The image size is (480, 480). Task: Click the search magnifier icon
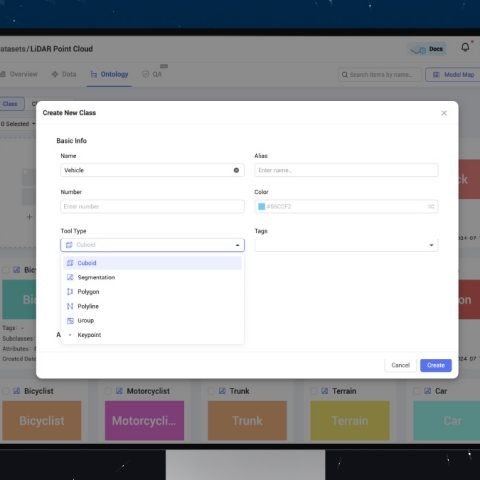345,75
